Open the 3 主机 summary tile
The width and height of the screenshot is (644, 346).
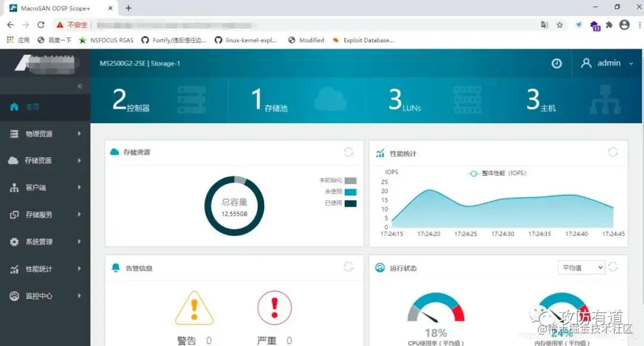coord(573,100)
